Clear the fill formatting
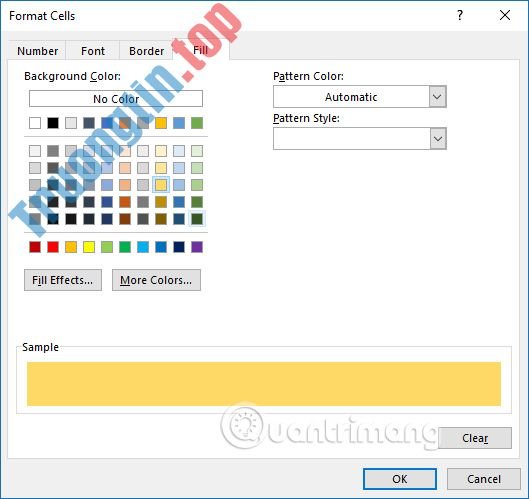 click(475, 438)
